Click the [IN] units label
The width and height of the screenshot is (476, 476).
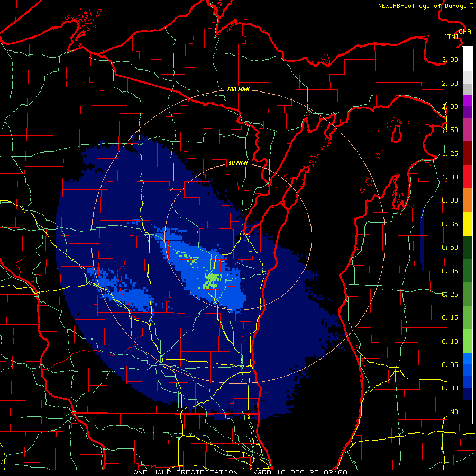pos(451,36)
